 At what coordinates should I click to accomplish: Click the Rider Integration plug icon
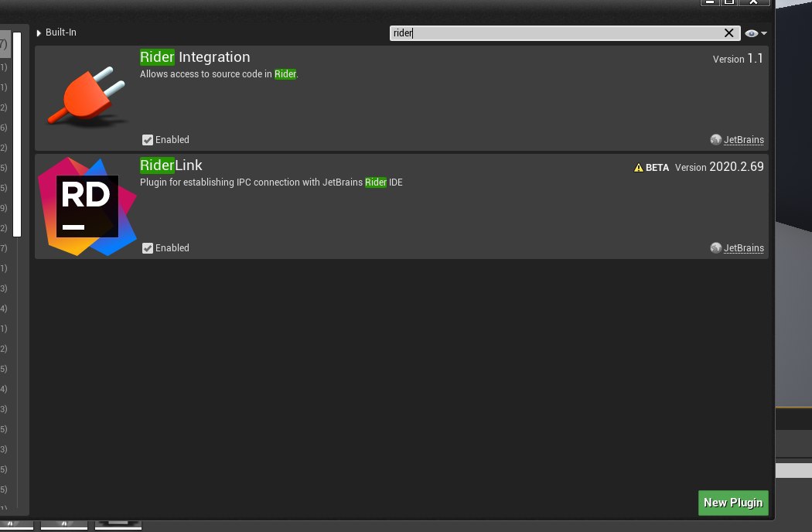click(87, 96)
